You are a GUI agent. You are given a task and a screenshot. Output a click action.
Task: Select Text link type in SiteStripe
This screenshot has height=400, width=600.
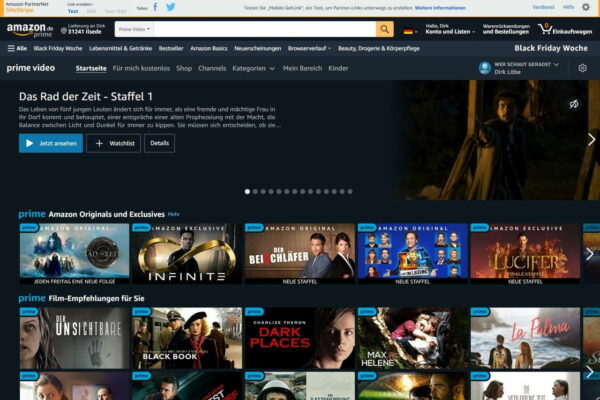pos(73,11)
